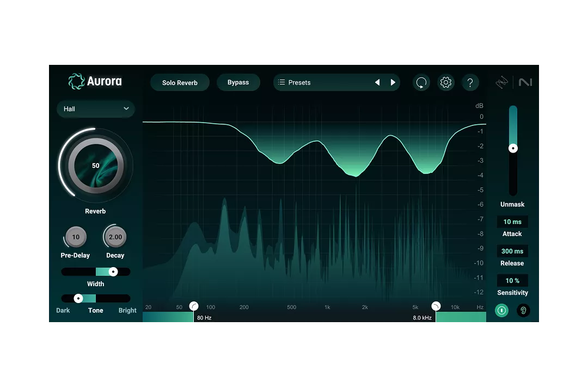Screen dimensions: 588x387
Task: Click the Attack 10 ms value field
Action: (x=512, y=222)
